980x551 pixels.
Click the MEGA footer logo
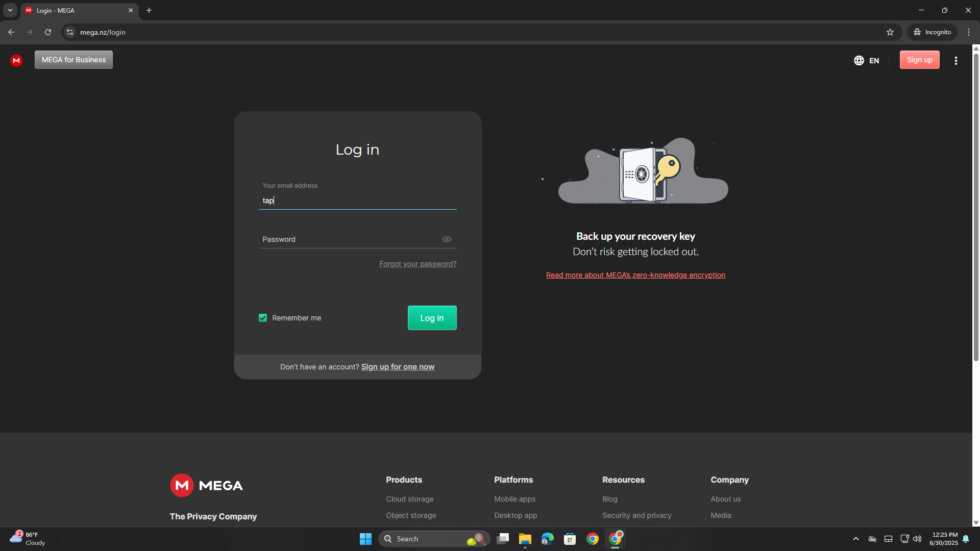click(x=207, y=485)
